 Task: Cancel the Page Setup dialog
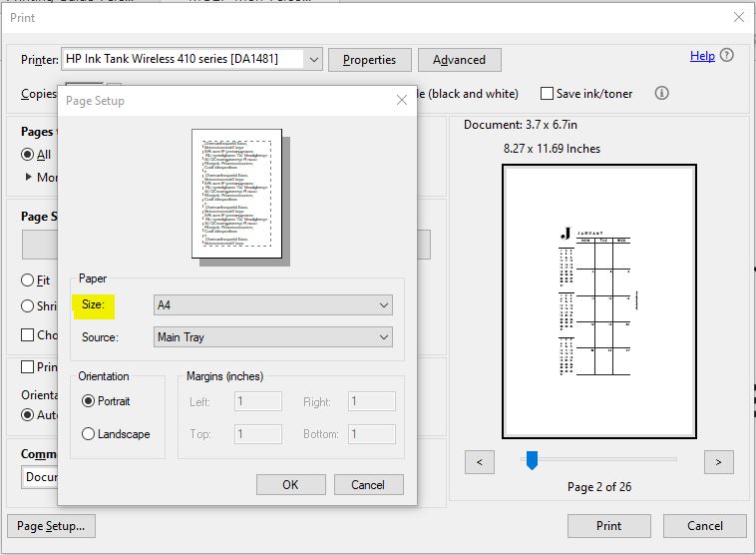[x=368, y=484]
